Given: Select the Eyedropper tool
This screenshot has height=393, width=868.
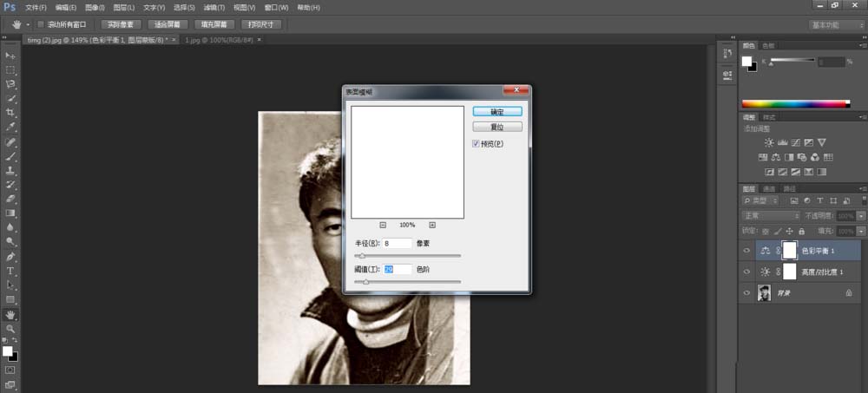Looking at the screenshot, I should [10, 127].
